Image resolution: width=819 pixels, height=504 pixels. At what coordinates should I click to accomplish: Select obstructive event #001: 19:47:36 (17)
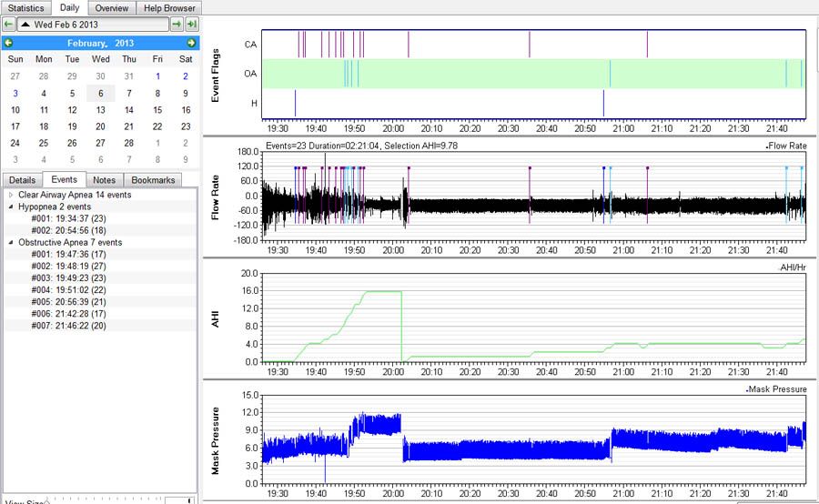pyautogui.click(x=68, y=255)
